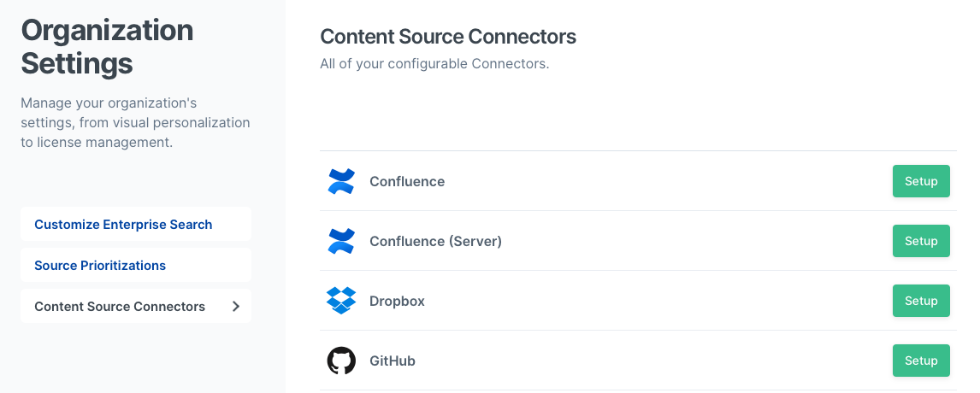Screen dimensions: 980x393
Task: Go to Source Prioritizations page
Action: click(x=100, y=266)
